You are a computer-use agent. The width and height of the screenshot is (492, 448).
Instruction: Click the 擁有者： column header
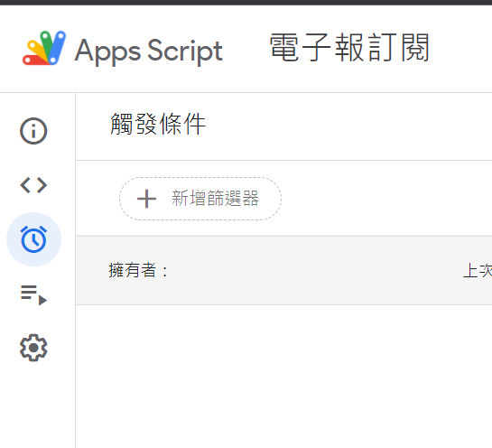[x=138, y=270]
